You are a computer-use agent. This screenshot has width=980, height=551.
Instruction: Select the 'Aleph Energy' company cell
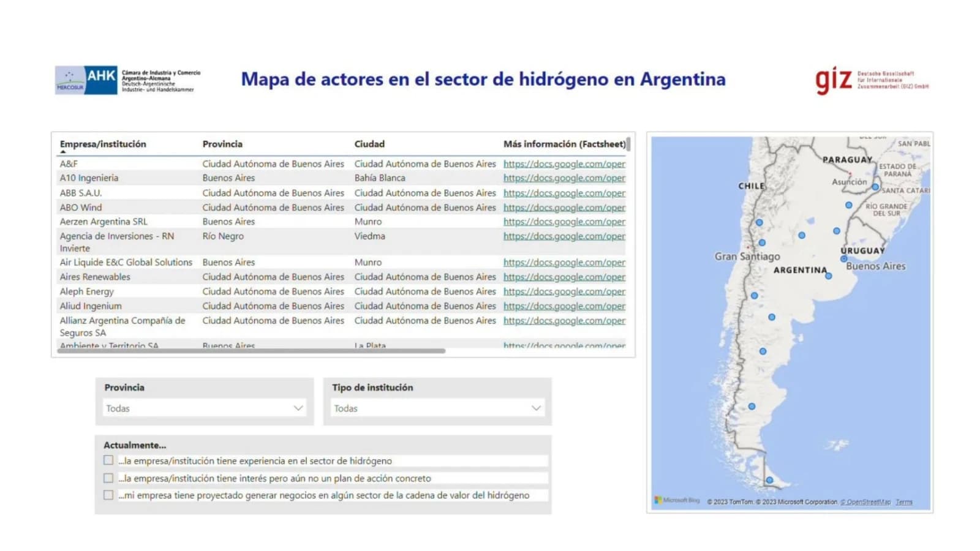[86, 291]
